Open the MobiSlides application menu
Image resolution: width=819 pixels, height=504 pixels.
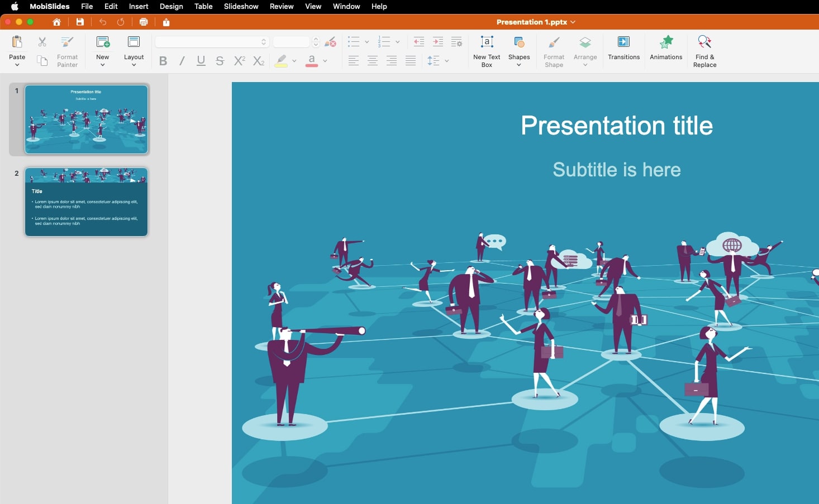[x=50, y=6]
